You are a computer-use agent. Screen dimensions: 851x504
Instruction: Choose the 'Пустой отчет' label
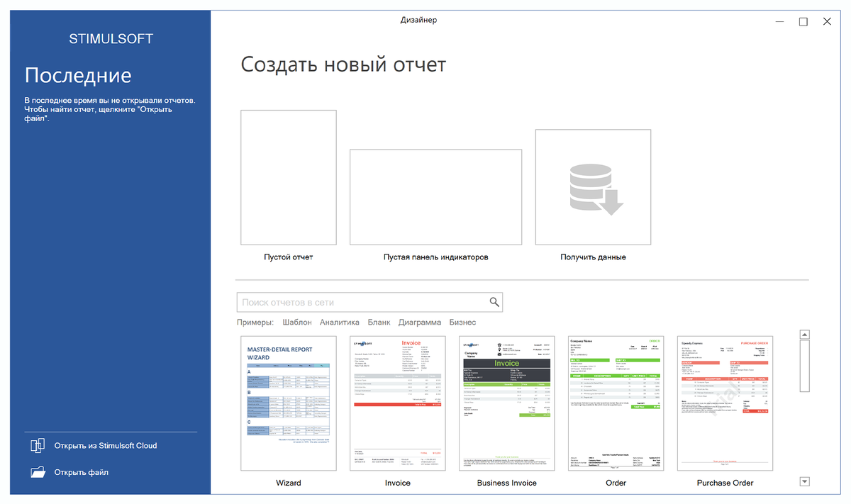pyautogui.click(x=289, y=257)
